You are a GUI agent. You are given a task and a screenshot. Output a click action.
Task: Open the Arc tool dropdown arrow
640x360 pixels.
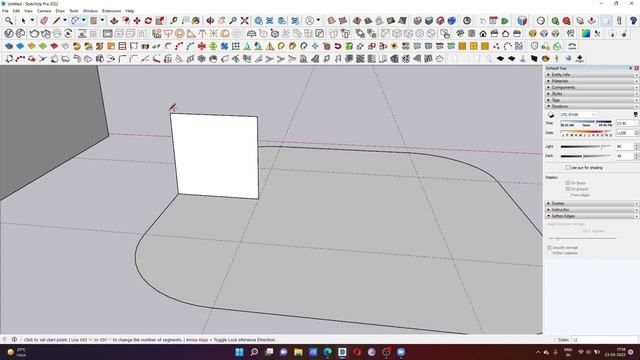83,20
